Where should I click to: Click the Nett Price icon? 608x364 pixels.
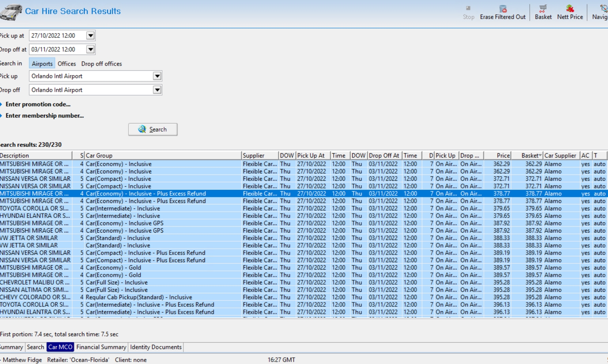(570, 9)
